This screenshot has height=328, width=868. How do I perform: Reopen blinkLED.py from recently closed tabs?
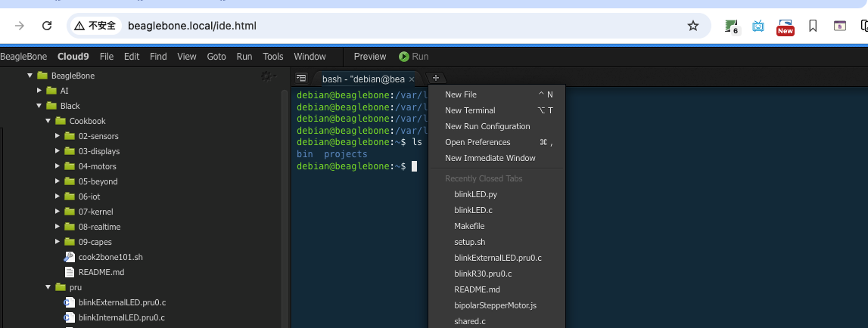[496, 194]
